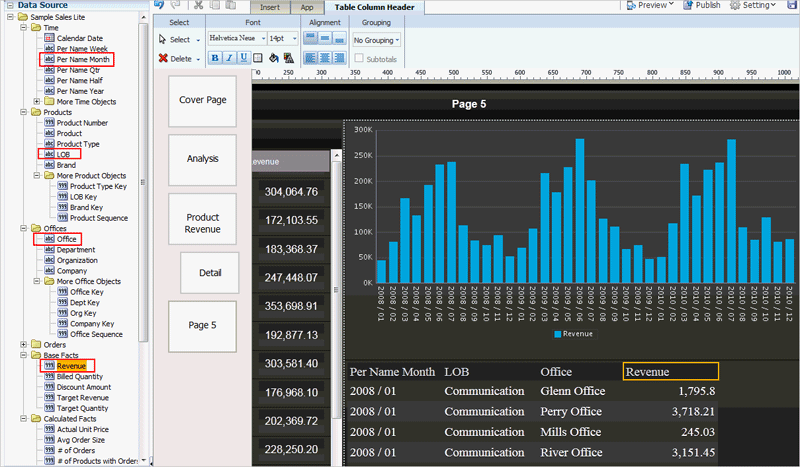800x467 pixels.
Task: Apply Underline to the column header
Action: tap(243, 59)
